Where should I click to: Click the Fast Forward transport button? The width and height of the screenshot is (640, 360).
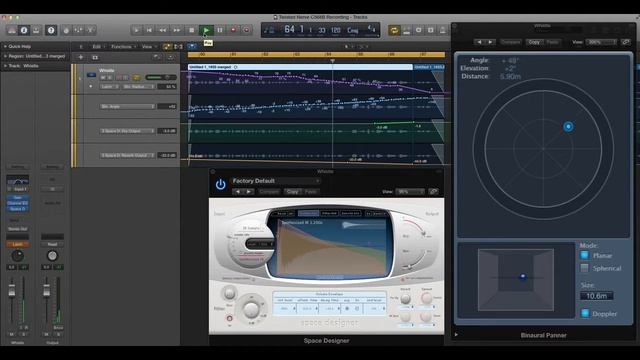[177, 30]
